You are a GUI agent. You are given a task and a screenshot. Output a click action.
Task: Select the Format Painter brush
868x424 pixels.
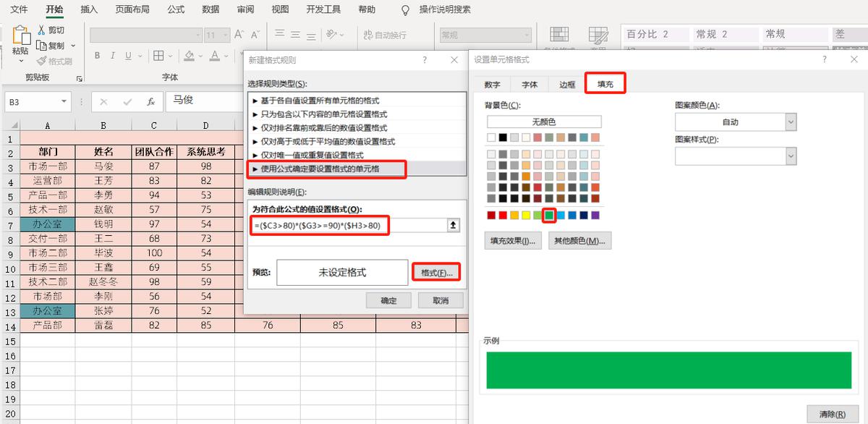41,61
